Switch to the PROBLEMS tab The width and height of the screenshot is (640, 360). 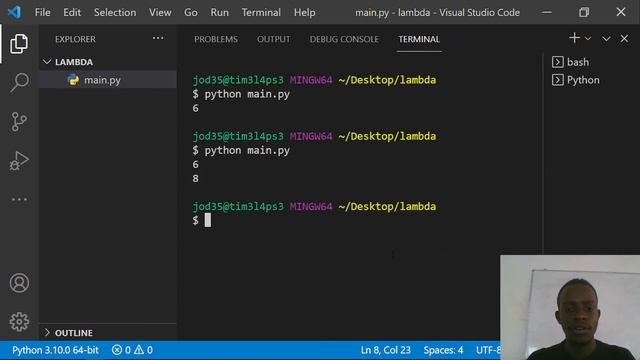tap(216, 39)
